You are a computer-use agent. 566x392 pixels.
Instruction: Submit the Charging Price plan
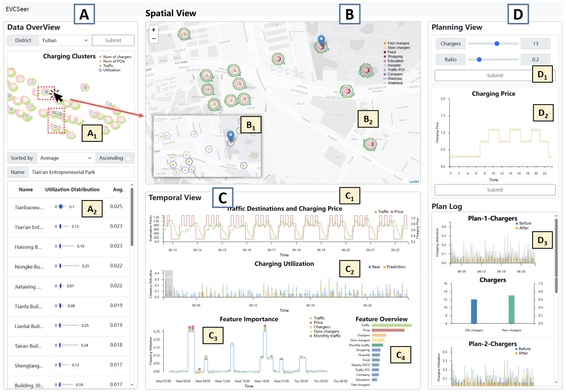(x=495, y=190)
